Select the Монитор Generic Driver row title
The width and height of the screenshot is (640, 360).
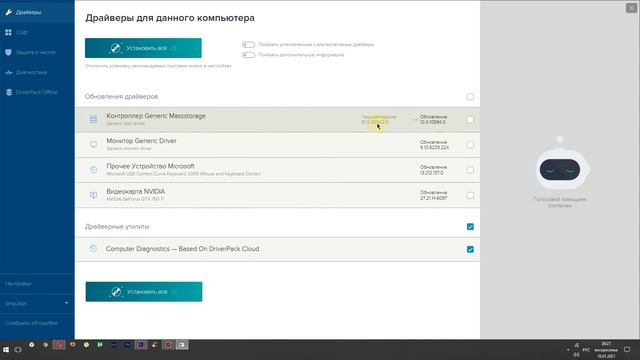pyautogui.click(x=141, y=141)
